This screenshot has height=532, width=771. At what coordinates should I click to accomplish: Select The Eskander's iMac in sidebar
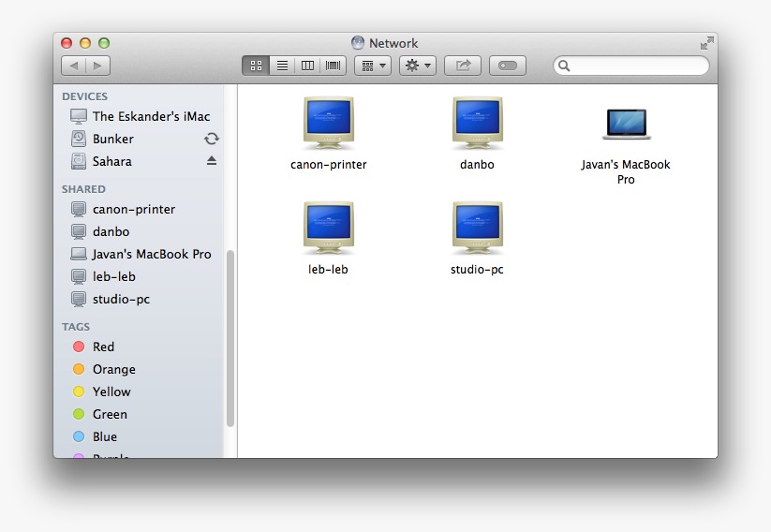click(x=151, y=116)
